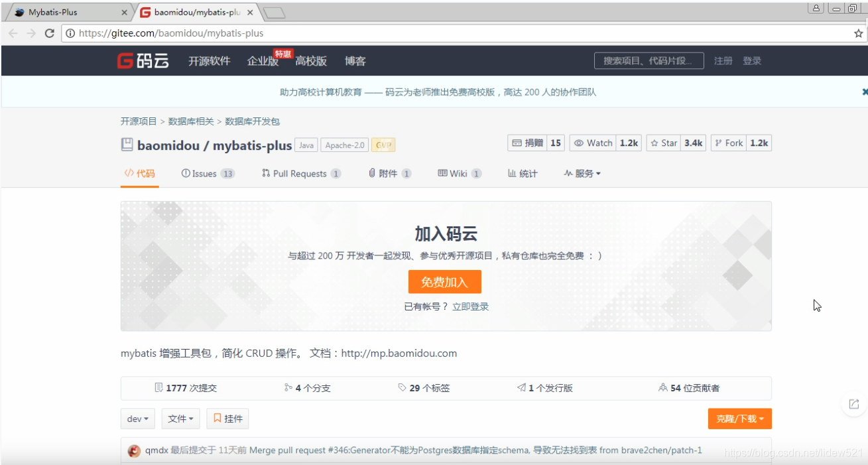The width and height of the screenshot is (868, 465).
Task: Open the 克隆/下载 clone download dropdown
Action: (740, 419)
